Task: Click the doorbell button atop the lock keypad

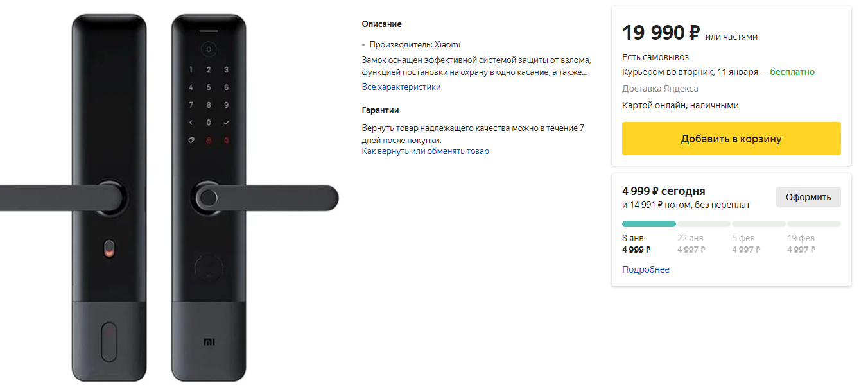Action: point(208,49)
